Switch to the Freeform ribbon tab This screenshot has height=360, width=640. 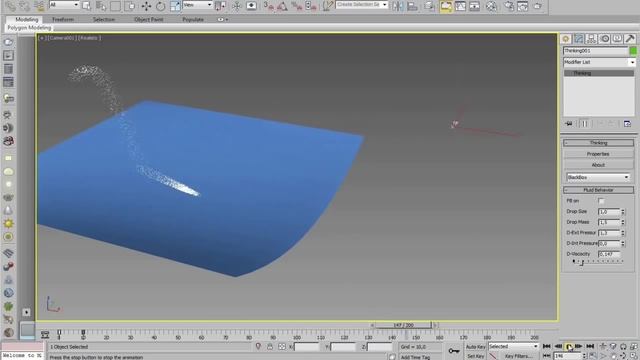coord(63,19)
